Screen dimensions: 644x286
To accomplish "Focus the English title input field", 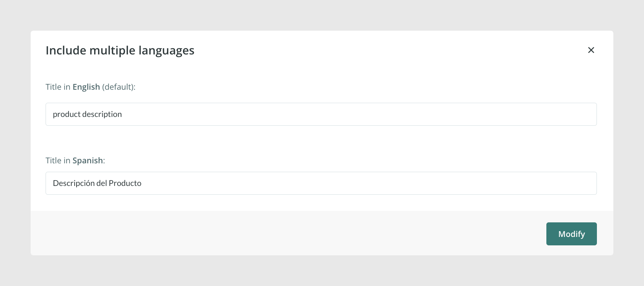I will pos(321,114).
